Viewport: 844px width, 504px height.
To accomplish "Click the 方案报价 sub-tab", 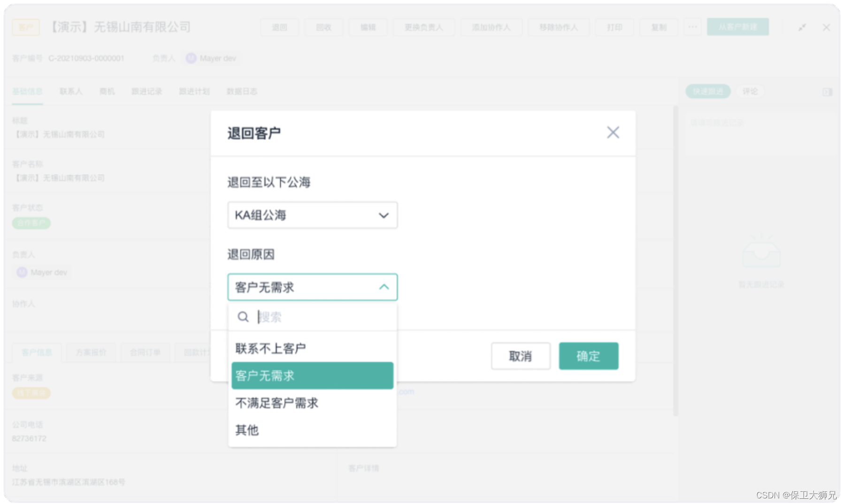I will coord(91,352).
